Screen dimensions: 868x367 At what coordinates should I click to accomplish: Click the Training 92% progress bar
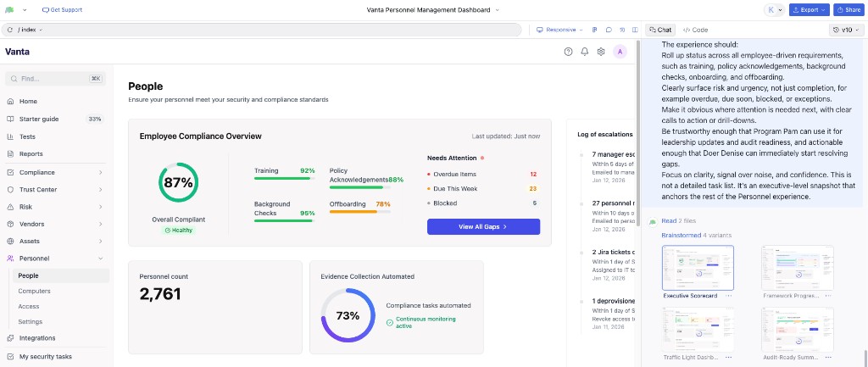[x=284, y=179]
